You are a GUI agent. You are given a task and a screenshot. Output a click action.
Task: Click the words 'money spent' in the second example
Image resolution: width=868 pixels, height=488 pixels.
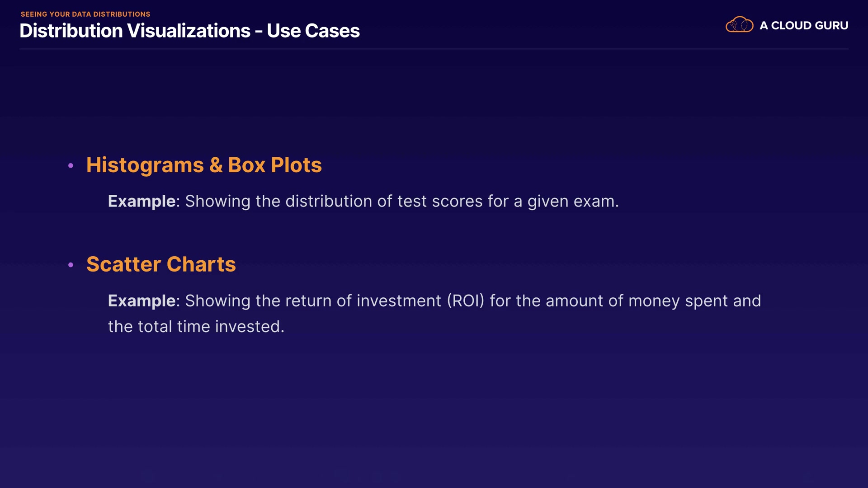pyautogui.click(x=654, y=301)
